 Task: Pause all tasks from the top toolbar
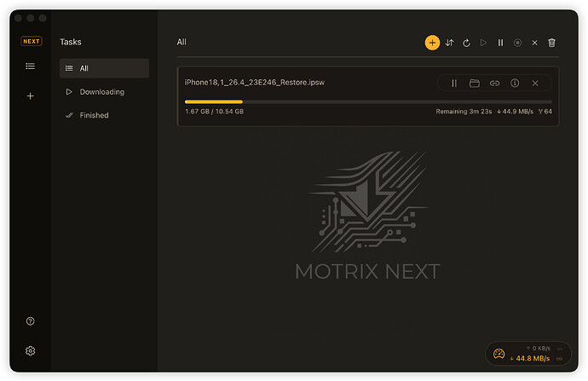pos(500,43)
